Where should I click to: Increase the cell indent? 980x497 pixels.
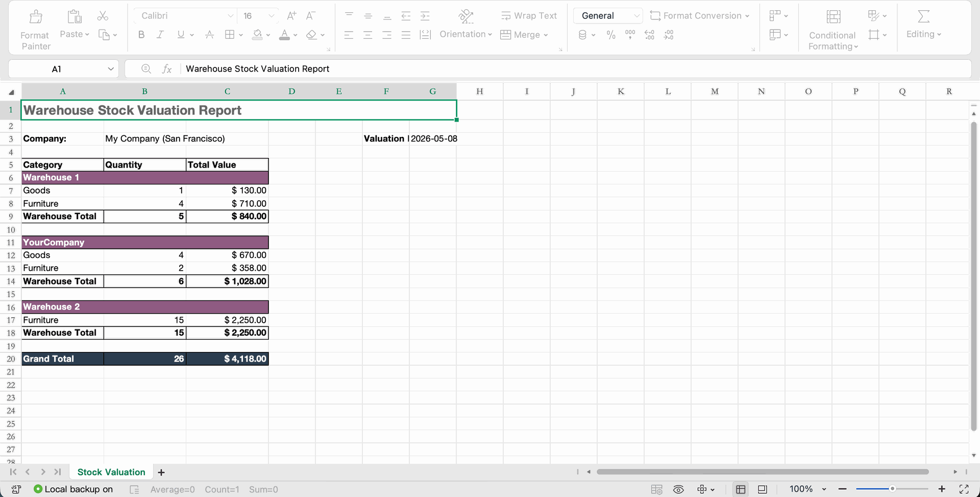coord(425,16)
